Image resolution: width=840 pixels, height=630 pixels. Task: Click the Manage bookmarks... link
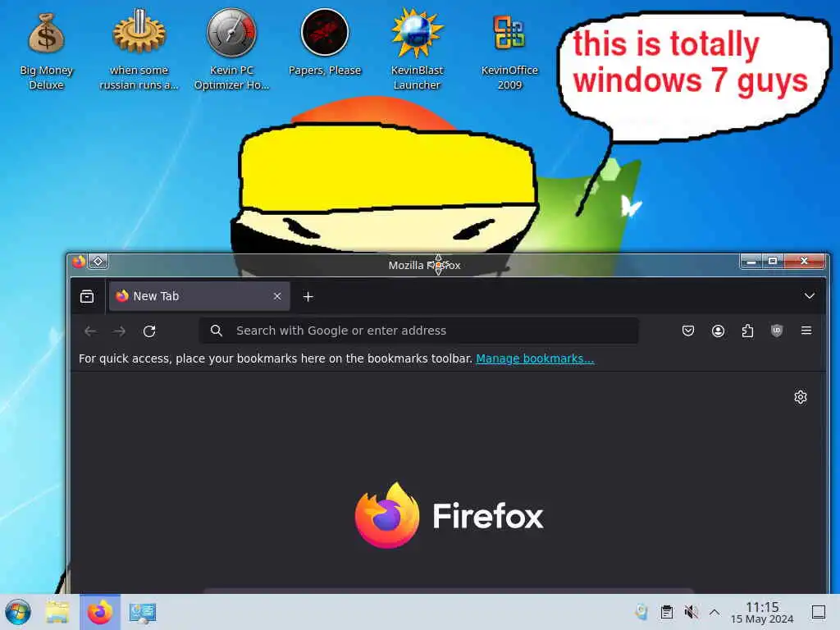tap(535, 358)
